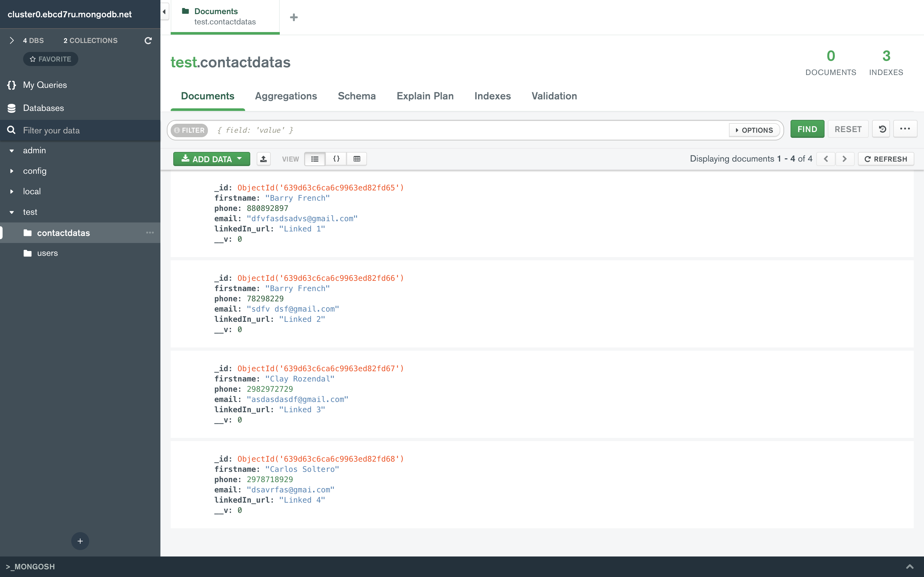The image size is (924, 577).
Task: Open the My Queries panel
Action: tap(45, 85)
